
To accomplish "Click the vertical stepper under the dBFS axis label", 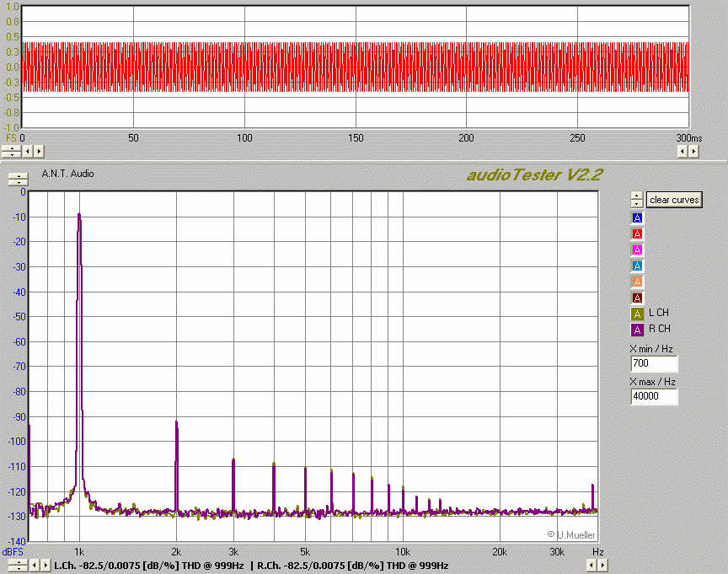I will click(18, 566).
